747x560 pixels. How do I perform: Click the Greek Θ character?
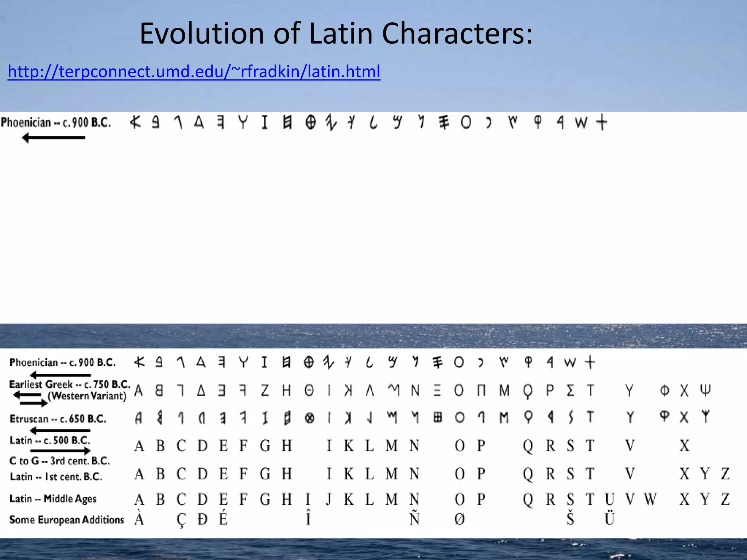[x=309, y=390]
